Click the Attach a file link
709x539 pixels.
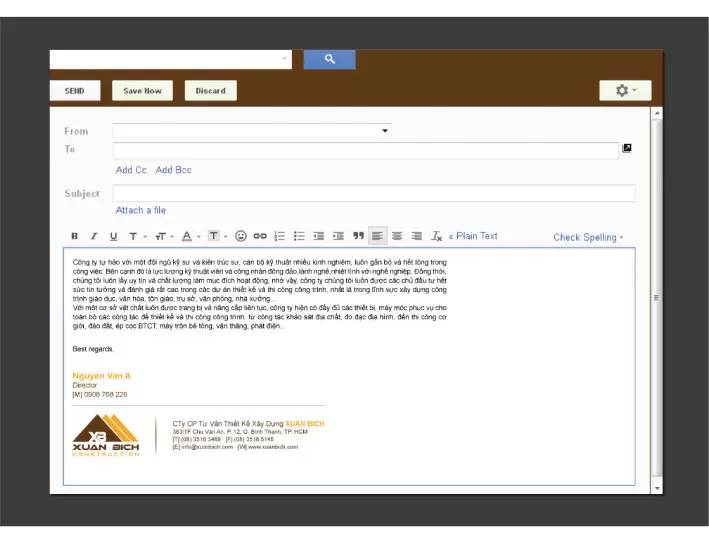[x=141, y=210]
